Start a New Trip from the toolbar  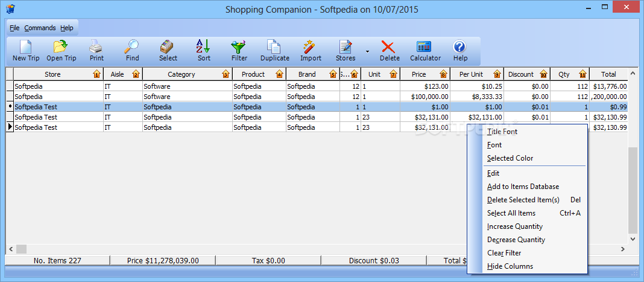point(26,51)
